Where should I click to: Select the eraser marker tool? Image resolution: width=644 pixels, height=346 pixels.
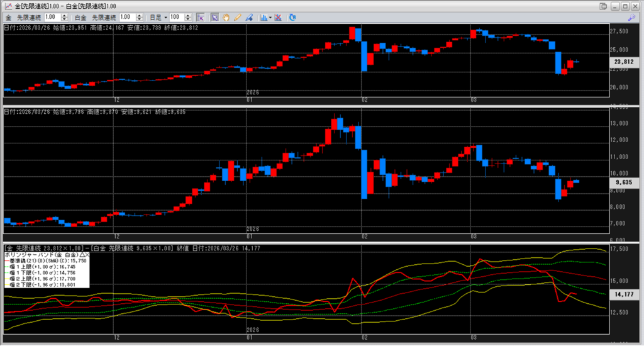249,17
